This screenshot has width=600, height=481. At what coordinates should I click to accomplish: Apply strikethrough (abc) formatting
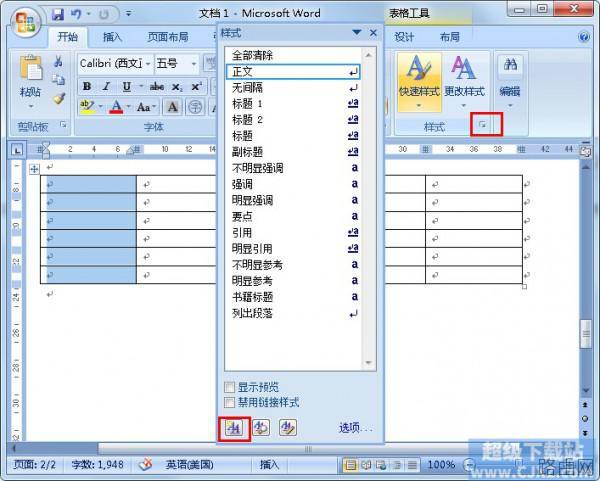157,86
